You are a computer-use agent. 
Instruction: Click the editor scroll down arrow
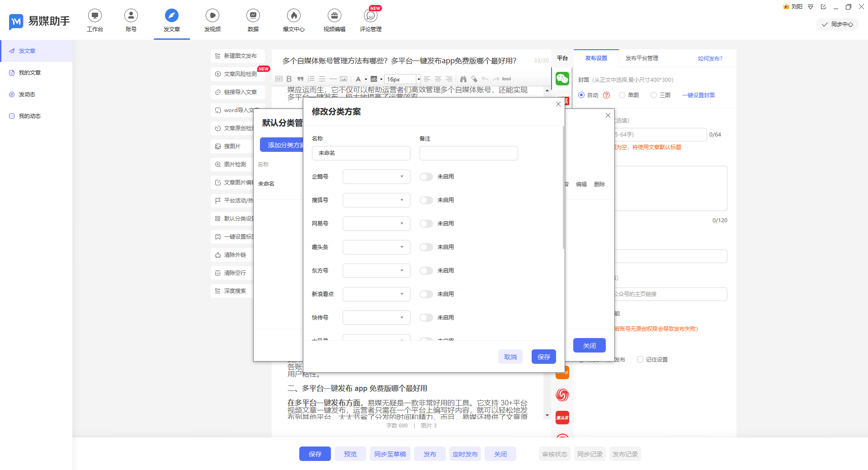pyautogui.click(x=547, y=415)
